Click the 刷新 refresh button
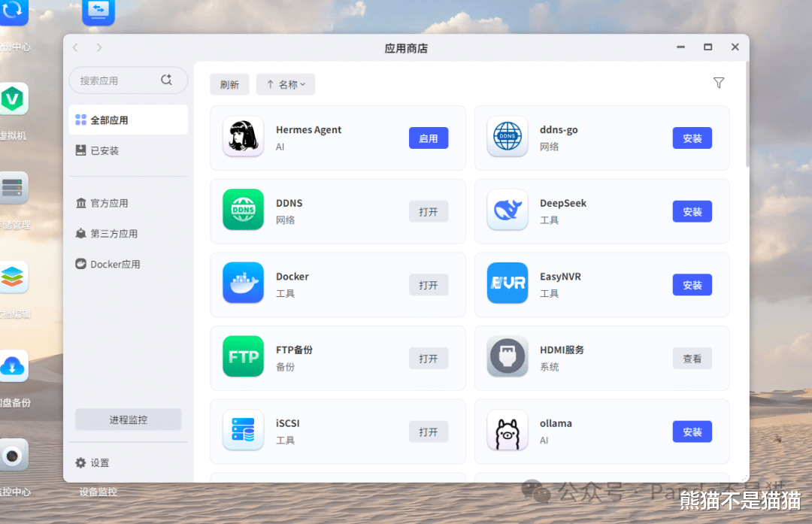 point(229,84)
